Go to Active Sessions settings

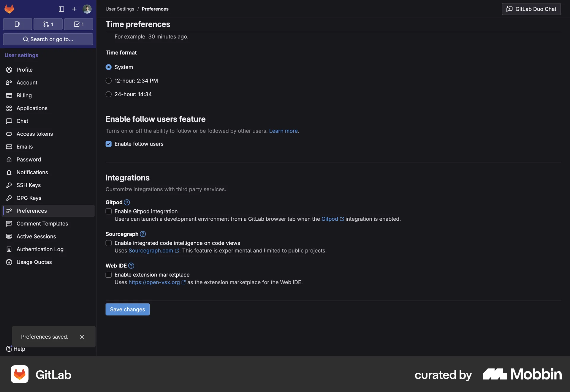36,236
